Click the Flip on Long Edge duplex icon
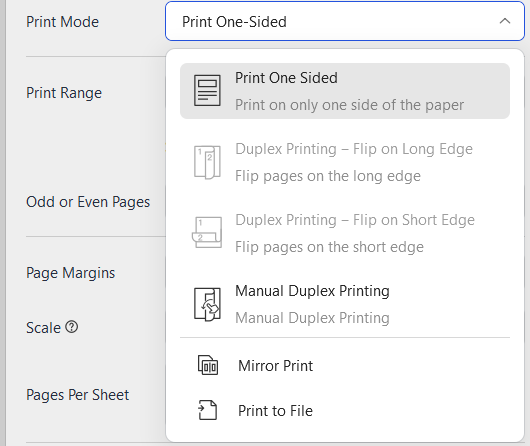This screenshot has width=530, height=446. (207, 162)
